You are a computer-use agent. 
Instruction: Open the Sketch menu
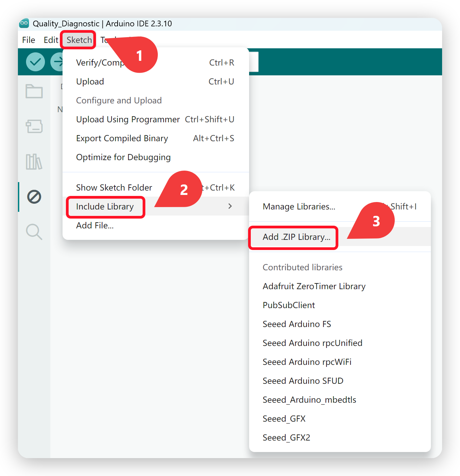79,40
